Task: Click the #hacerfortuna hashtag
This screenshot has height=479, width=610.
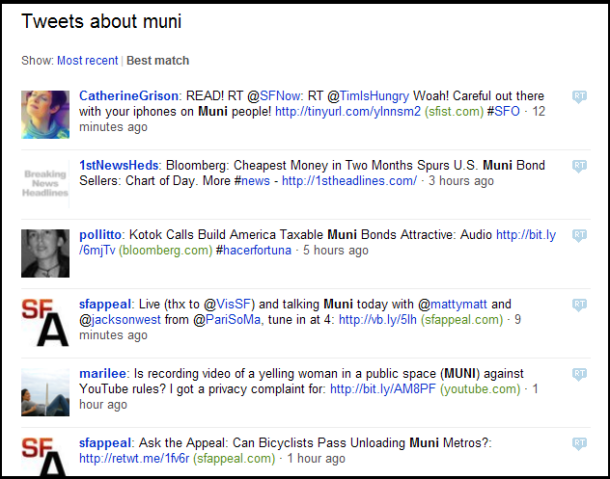Action: [253, 250]
